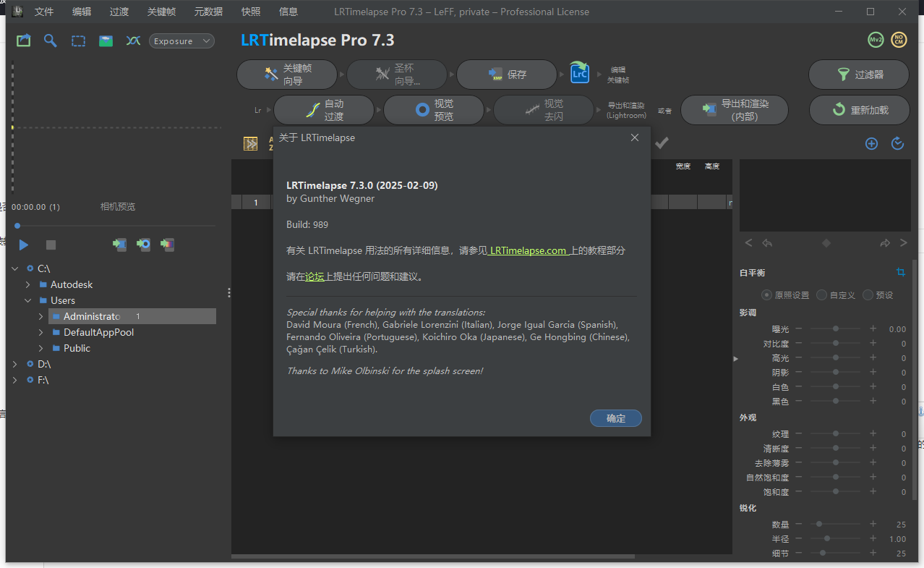
Task: Open the 关键帧 menu
Action: pos(161,12)
